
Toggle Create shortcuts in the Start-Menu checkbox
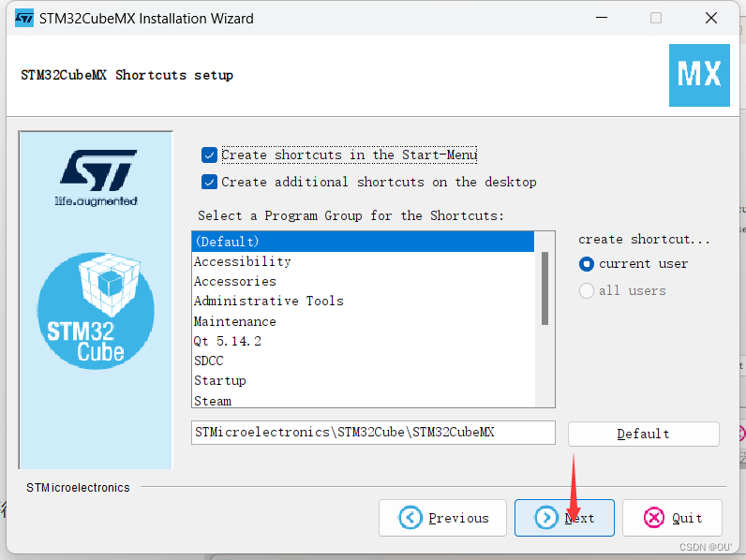pos(209,155)
